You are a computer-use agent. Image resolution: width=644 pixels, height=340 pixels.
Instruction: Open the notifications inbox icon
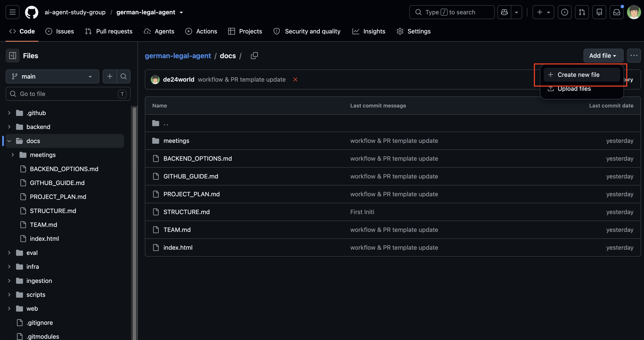coord(617,12)
